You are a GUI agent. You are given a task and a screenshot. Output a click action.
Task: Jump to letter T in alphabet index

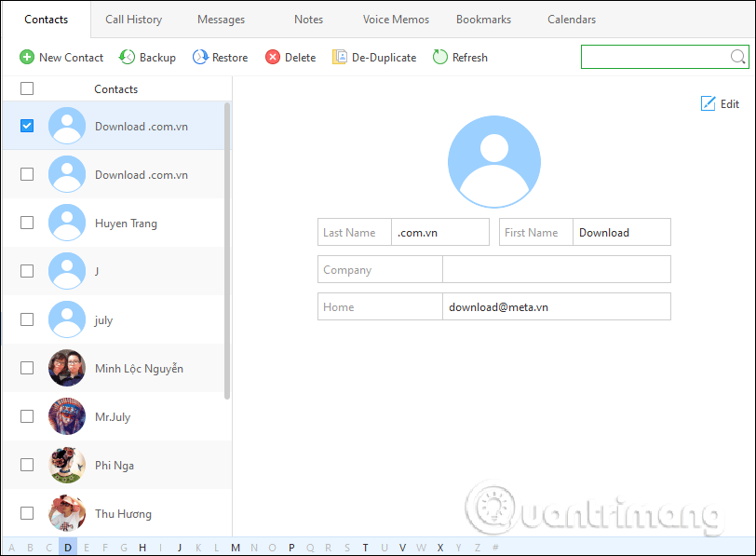(365, 548)
